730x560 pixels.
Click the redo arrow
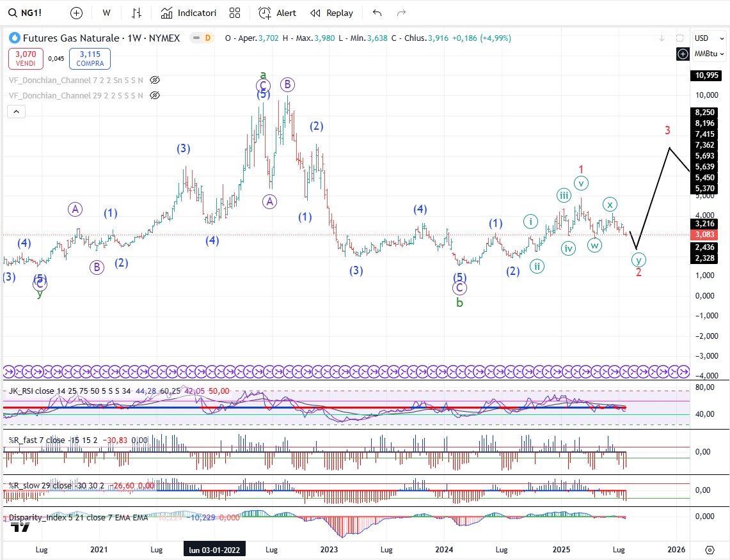(401, 13)
